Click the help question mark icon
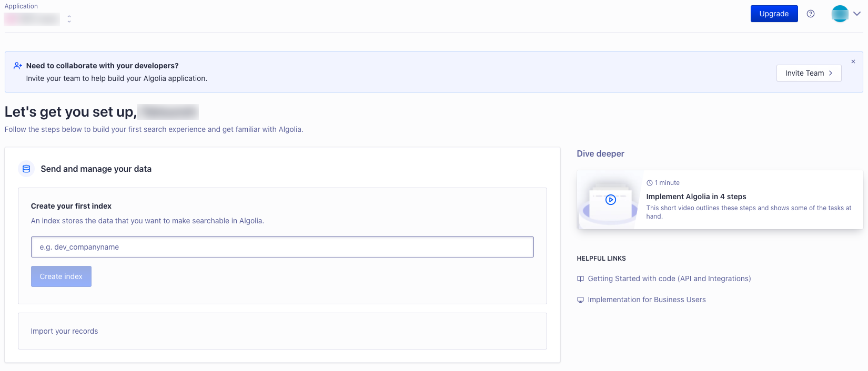The width and height of the screenshot is (868, 371). [x=811, y=14]
